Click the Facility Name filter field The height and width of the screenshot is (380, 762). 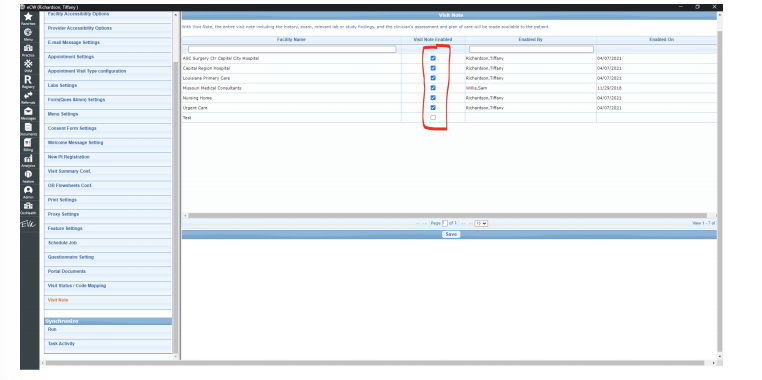pos(292,49)
